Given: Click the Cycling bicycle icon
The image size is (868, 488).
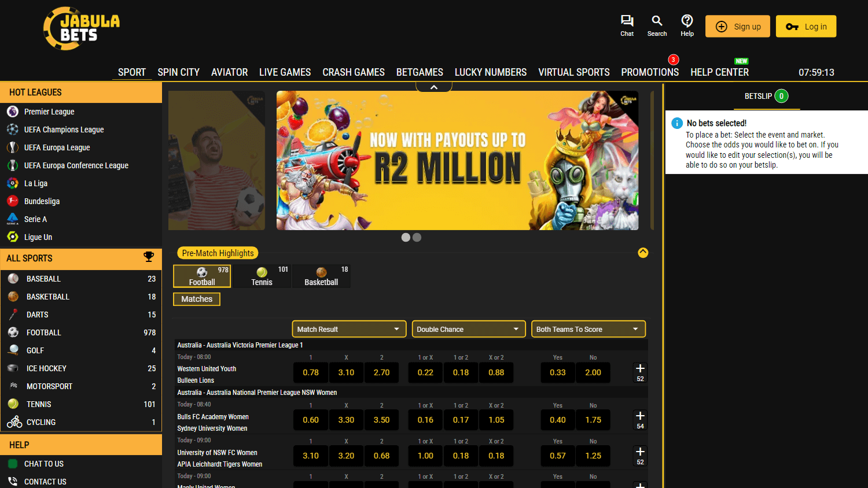Looking at the screenshot, I should tap(14, 422).
